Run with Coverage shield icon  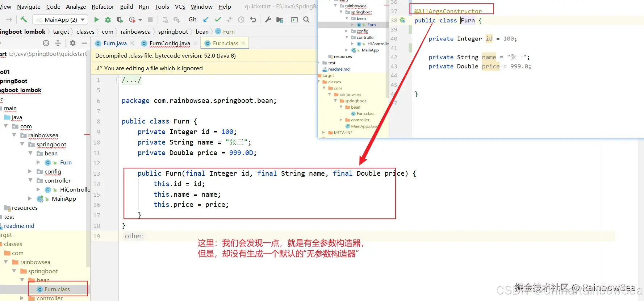pyautogui.click(x=120, y=20)
